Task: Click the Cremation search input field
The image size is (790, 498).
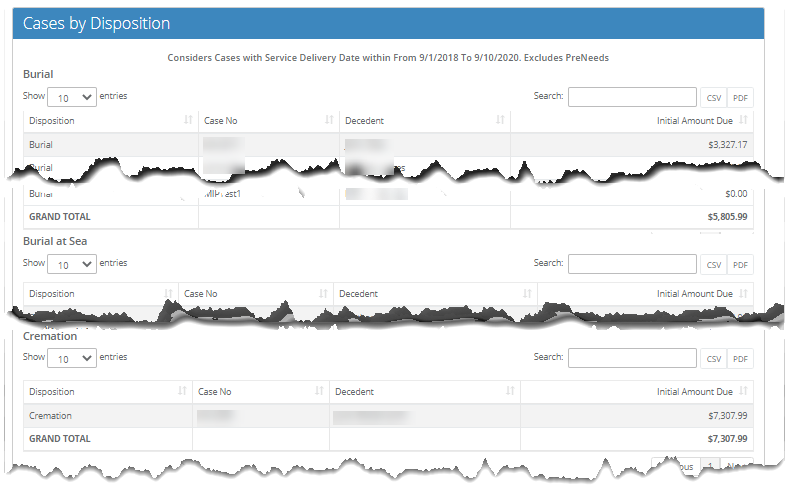Action: coord(632,358)
